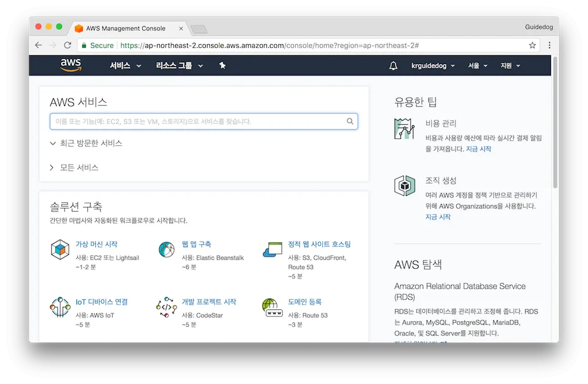Click the static website hosting icon
Viewport: 588px width, 384px height.
click(273, 249)
